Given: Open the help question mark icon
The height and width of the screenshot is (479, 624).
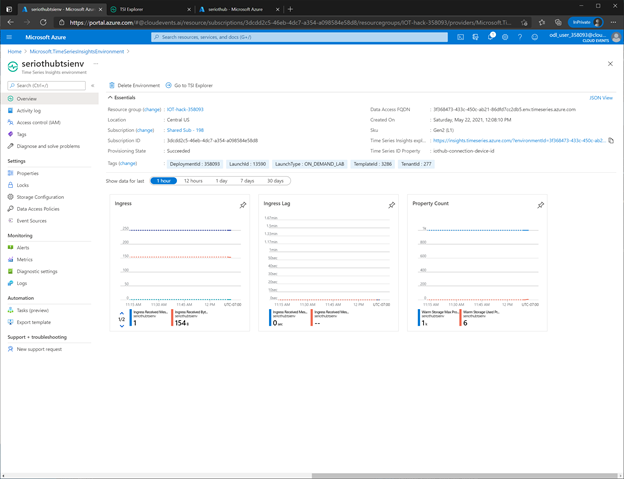Looking at the screenshot, I should [x=520, y=37].
